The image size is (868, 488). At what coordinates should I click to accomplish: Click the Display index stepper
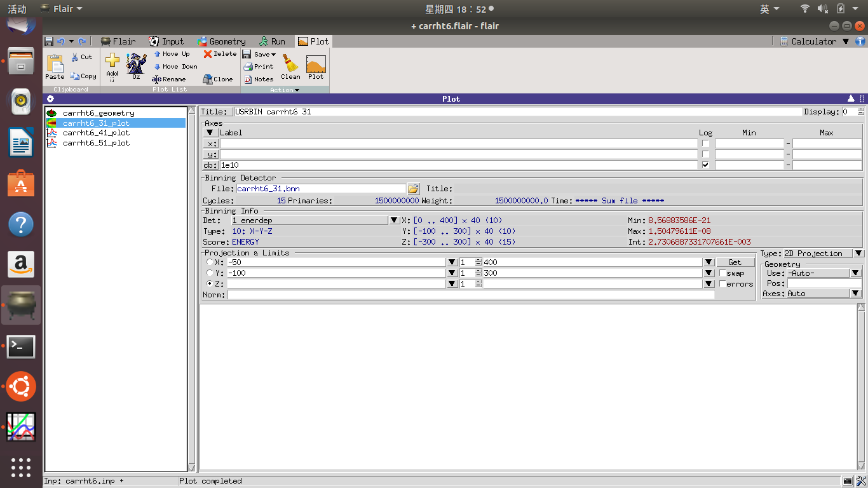click(861, 112)
